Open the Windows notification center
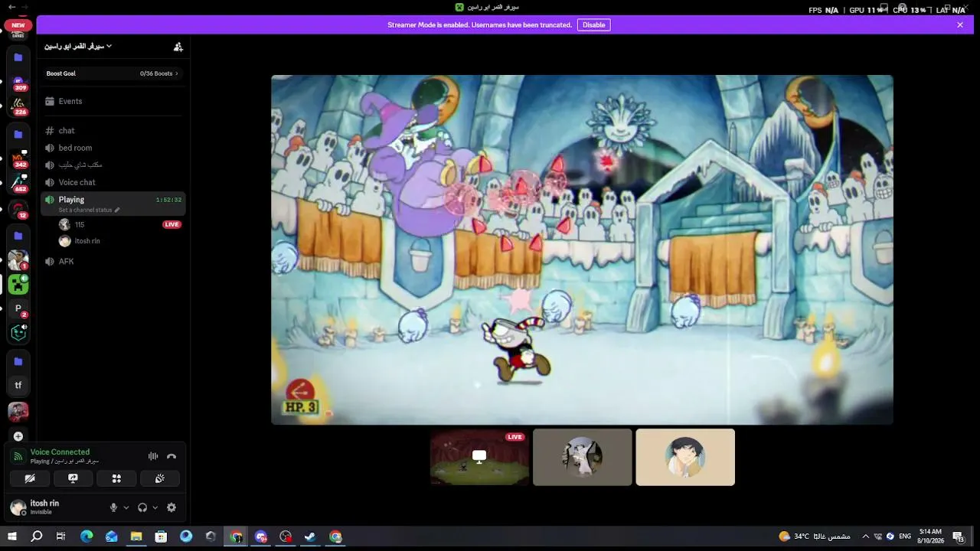This screenshot has width=980, height=551. coord(958,536)
